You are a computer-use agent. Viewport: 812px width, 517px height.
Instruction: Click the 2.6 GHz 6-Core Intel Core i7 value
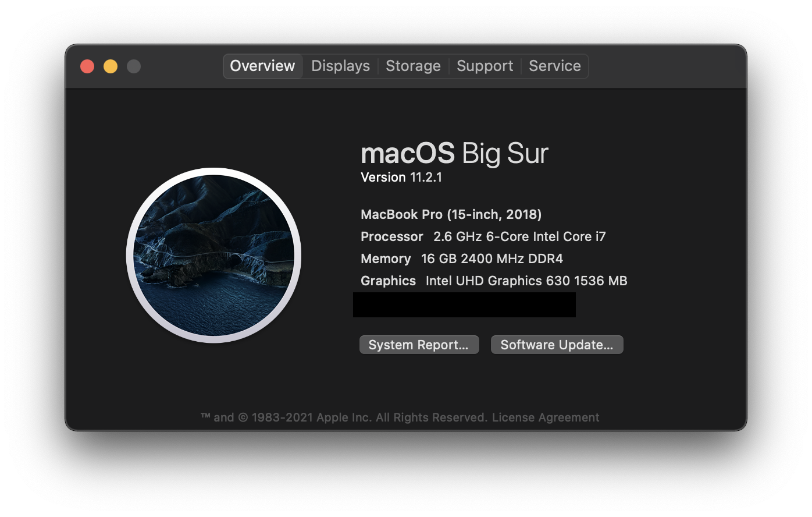pyautogui.click(x=519, y=236)
